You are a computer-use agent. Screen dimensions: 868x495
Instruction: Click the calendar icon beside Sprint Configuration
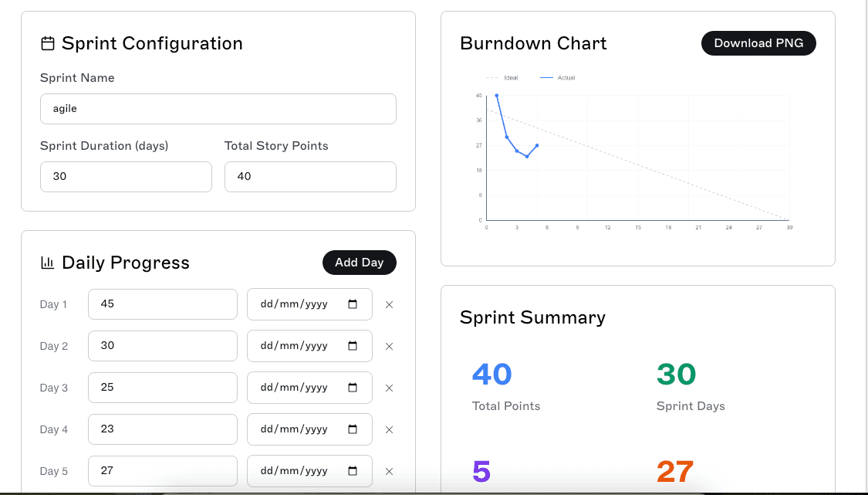click(x=47, y=43)
